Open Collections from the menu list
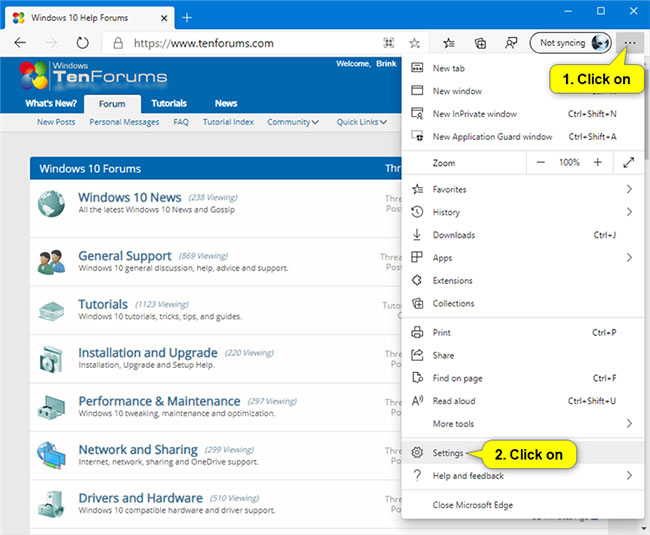Image resolution: width=650 pixels, height=535 pixels. click(x=522, y=303)
